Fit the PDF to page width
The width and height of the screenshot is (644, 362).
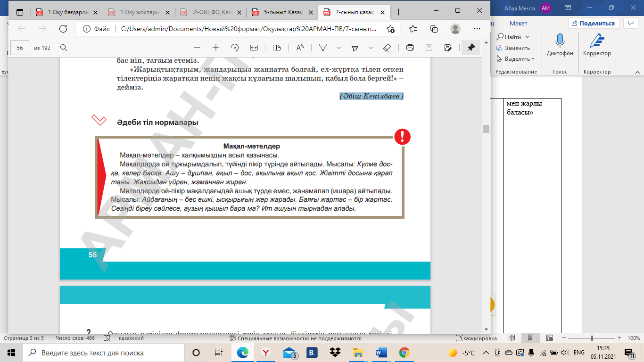tap(254, 48)
